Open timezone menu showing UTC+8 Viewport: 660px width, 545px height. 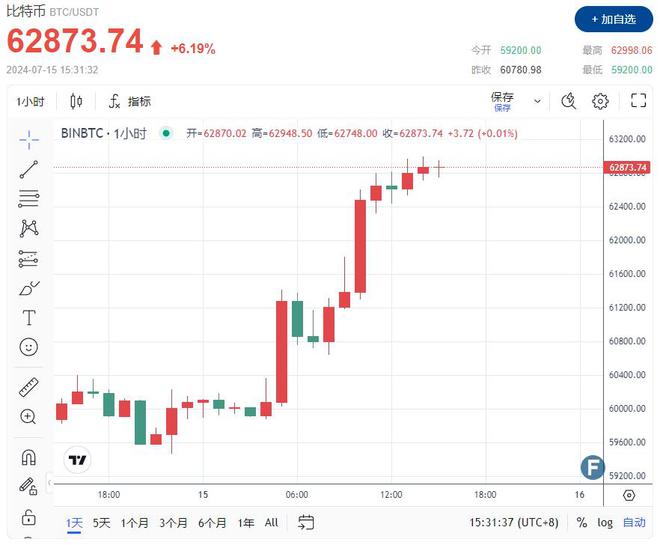pyautogui.click(x=514, y=522)
